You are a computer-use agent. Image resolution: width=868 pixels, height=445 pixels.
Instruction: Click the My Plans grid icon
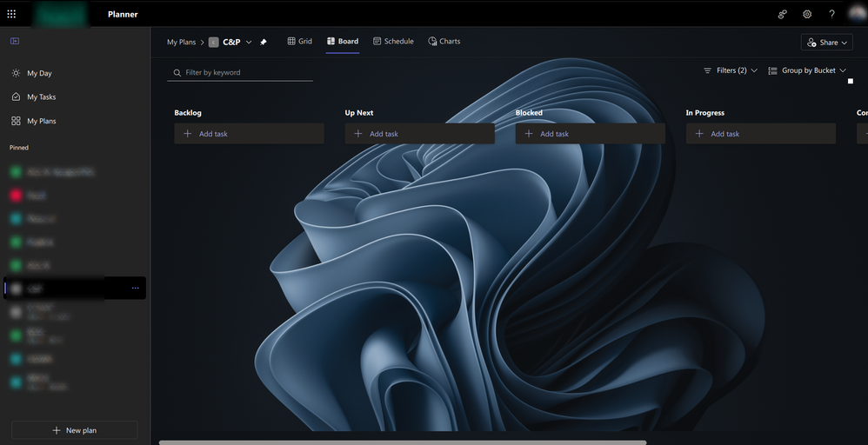click(16, 121)
